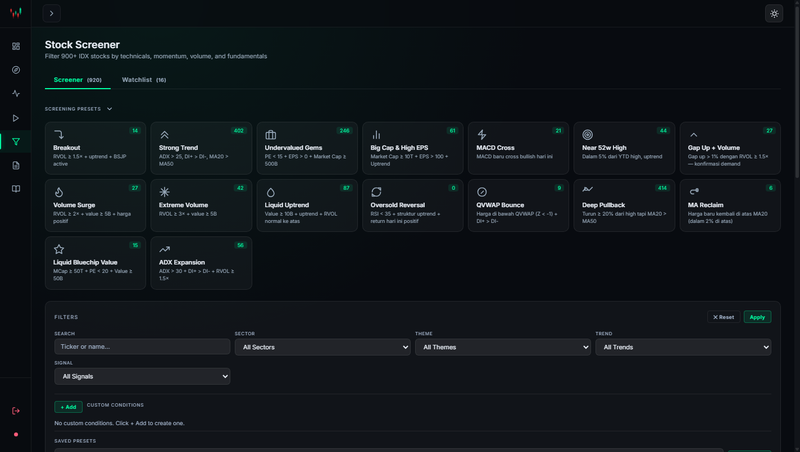Select the QVWAP Bounce gauge icon
This screenshot has width=800, height=452.
tap(482, 192)
